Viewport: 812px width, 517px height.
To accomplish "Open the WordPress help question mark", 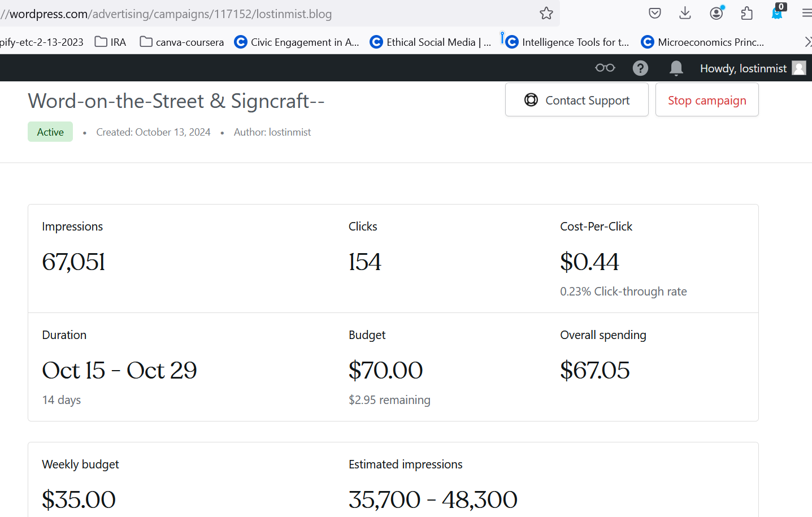I will point(640,68).
